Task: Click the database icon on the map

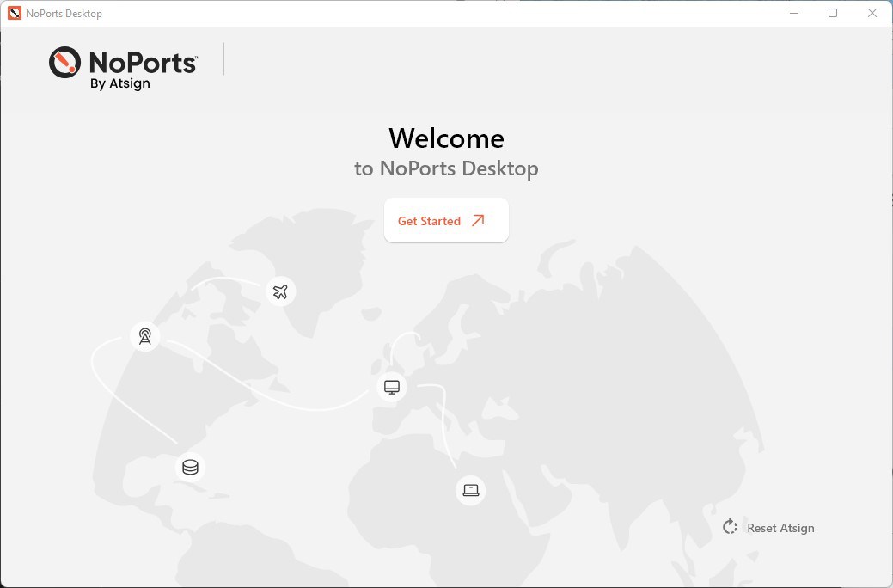Action: tap(190, 467)
